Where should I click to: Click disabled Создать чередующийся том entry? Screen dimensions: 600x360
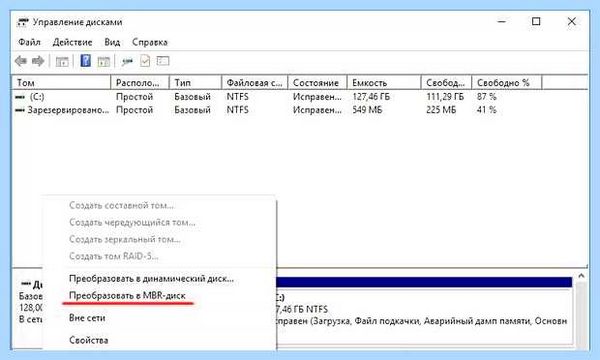point(132,222)
